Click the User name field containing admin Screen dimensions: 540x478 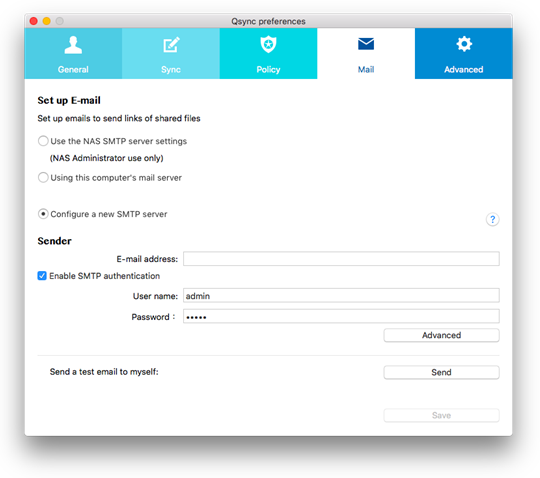(341, 295)
